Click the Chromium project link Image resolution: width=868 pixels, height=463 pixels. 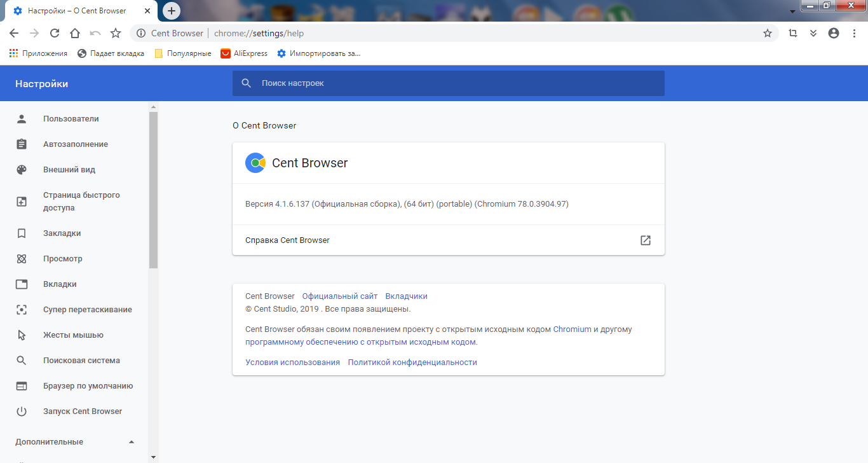(572, 329)
